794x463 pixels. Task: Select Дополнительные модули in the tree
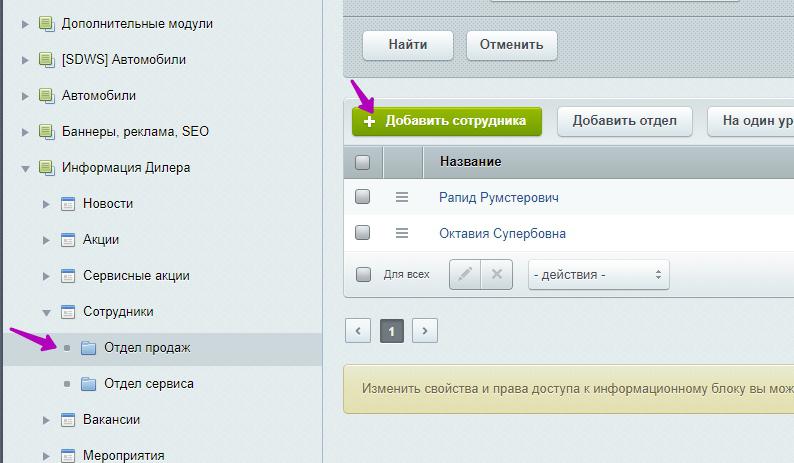pyautogui.click(x=137, y=24)
